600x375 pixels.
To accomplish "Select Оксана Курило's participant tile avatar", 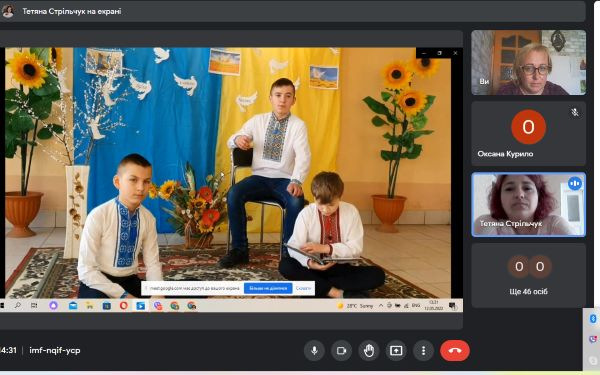I will pos(528,127).
